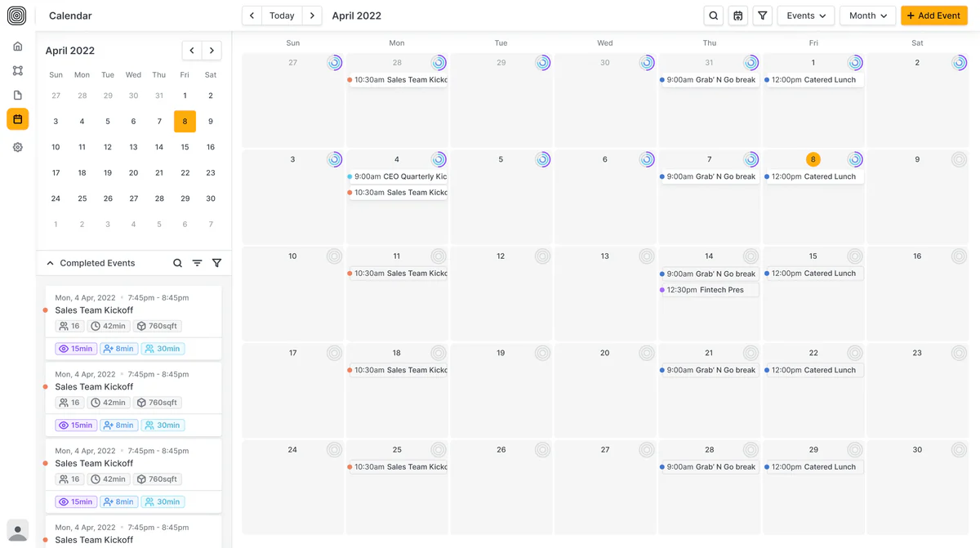
Task: Go to next month in mini calendar
Action: pyautogui.click(x=212, y=51)
